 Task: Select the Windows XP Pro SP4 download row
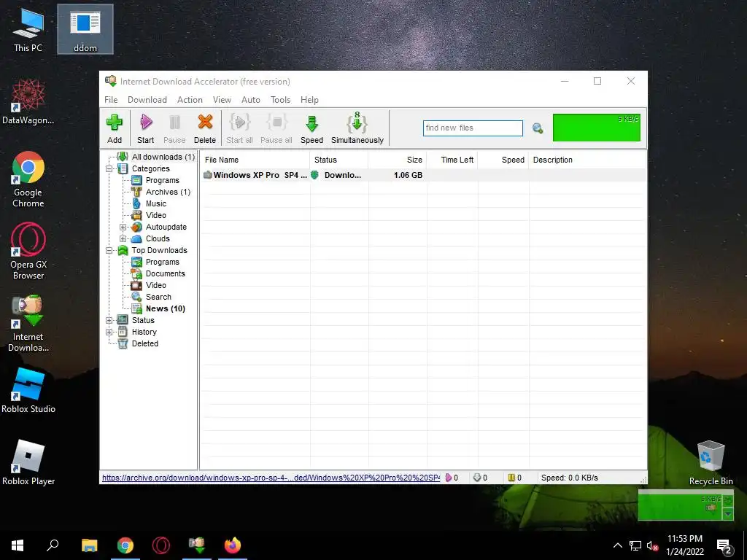pos(423,175)
